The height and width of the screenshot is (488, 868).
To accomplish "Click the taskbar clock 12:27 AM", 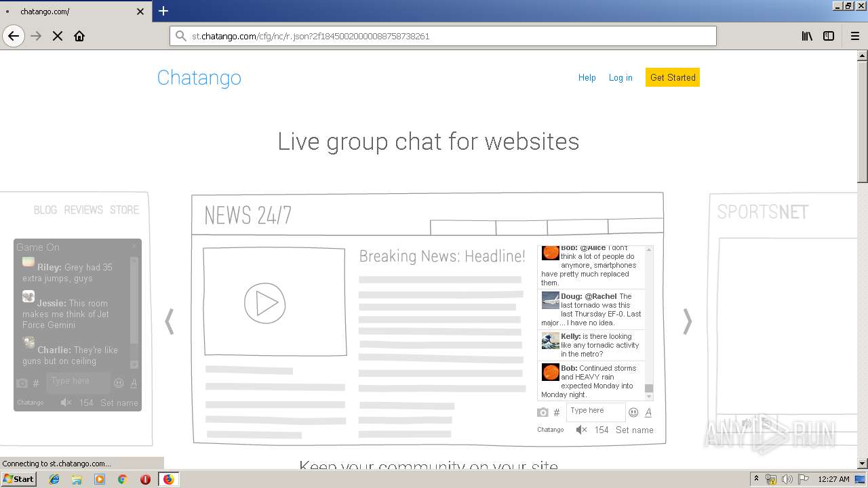I will tap(833, 479).
